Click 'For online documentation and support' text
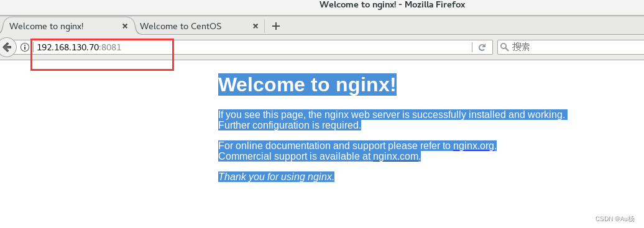Viewport: 644px width, 228px height. click(x=302, y=146)
